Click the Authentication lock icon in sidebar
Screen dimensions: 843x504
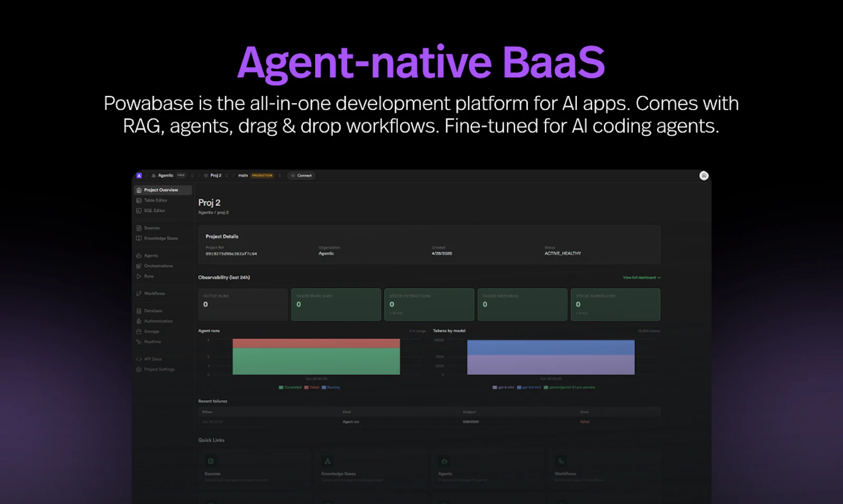(139, 321)
